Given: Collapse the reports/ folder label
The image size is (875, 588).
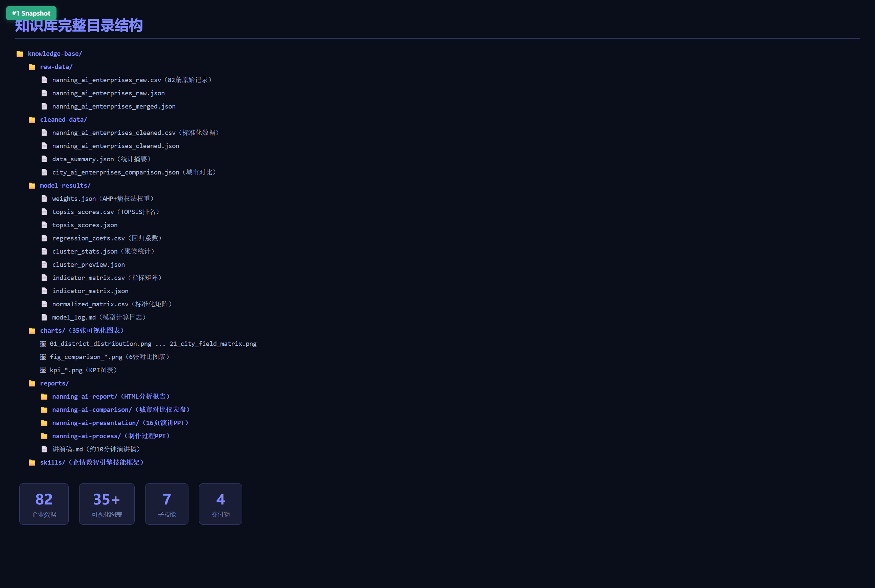Looking at the screenshot, I should coord(54,383).
